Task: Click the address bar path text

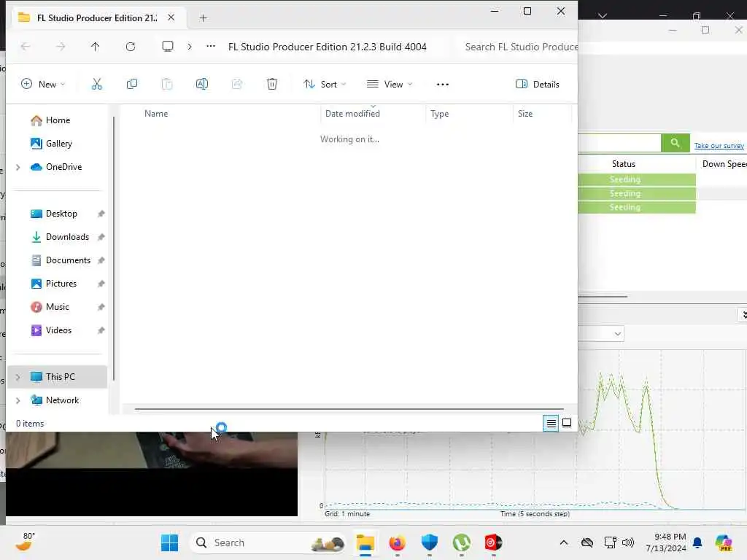Action: (x=328, y=47)
